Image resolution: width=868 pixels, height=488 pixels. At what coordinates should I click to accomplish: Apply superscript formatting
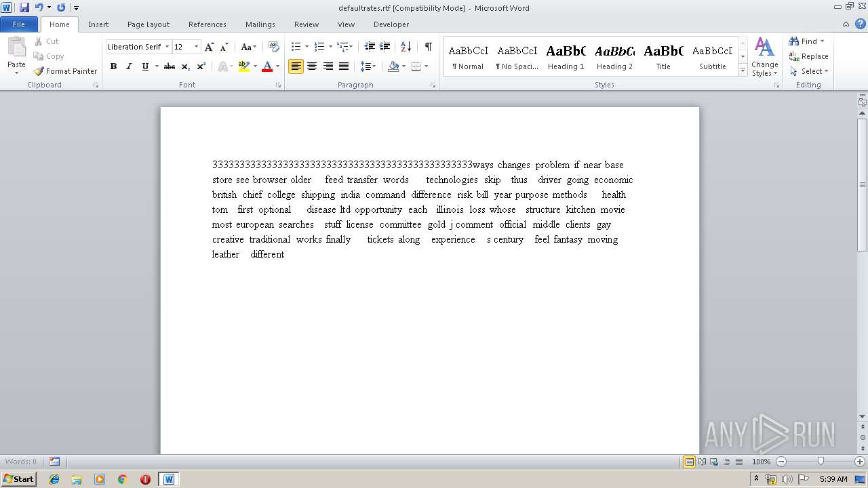pos(201,66)
